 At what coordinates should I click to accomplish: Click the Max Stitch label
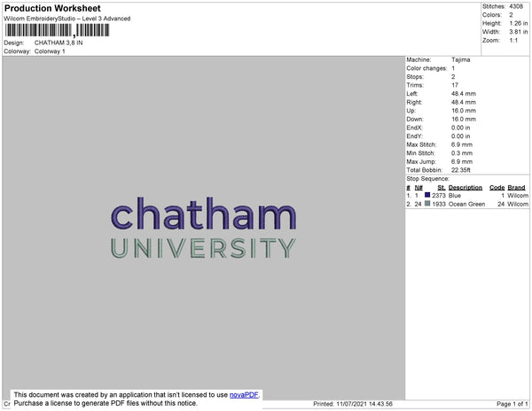(x=421, y=144)
